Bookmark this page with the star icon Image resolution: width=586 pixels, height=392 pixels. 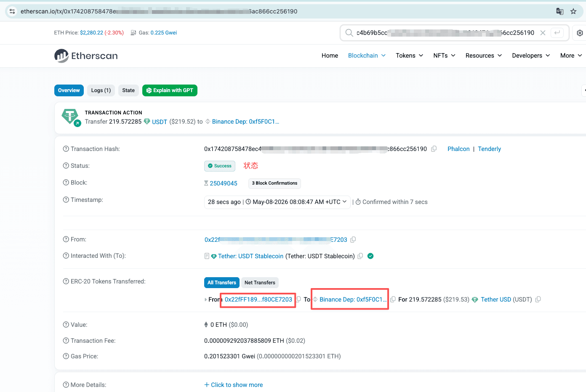tap(573, 11)
